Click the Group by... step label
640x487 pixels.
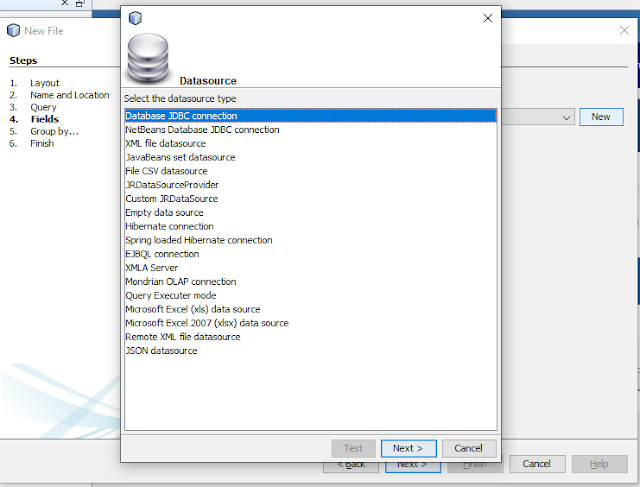pyautogui.click(x=54, y=131)
